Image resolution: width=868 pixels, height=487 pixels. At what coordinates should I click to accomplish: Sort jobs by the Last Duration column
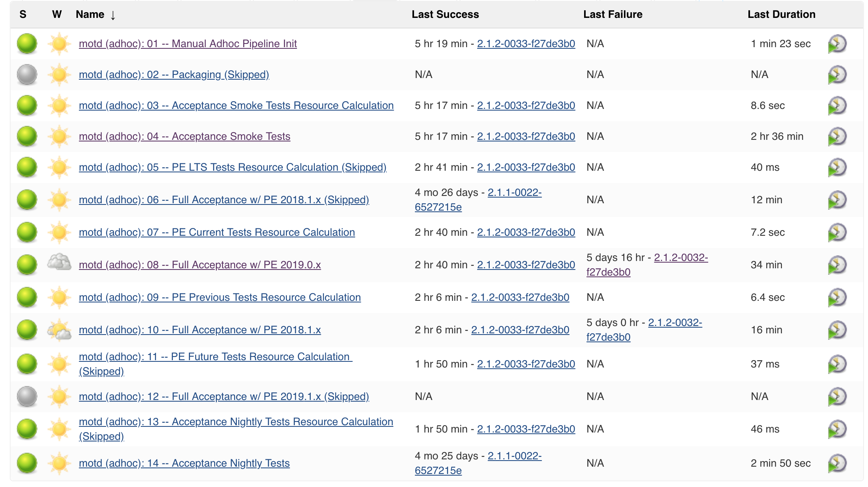click(781, 14)
